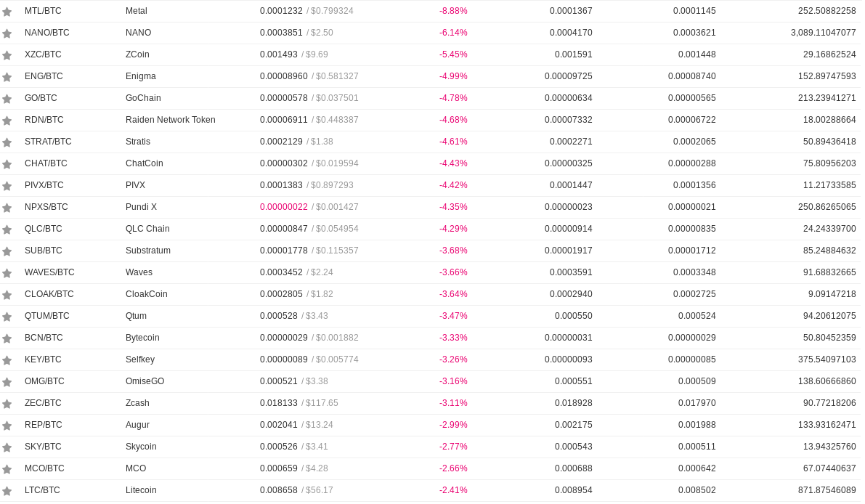The image size is (865, 504).
Task: Toggle star on the WAVES/BTC row
Action: tap(7, 273)
